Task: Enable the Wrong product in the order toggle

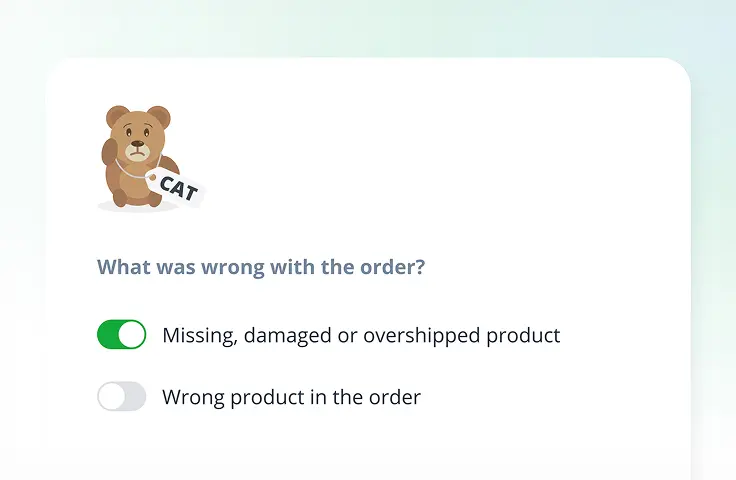Action: (121, 397)
